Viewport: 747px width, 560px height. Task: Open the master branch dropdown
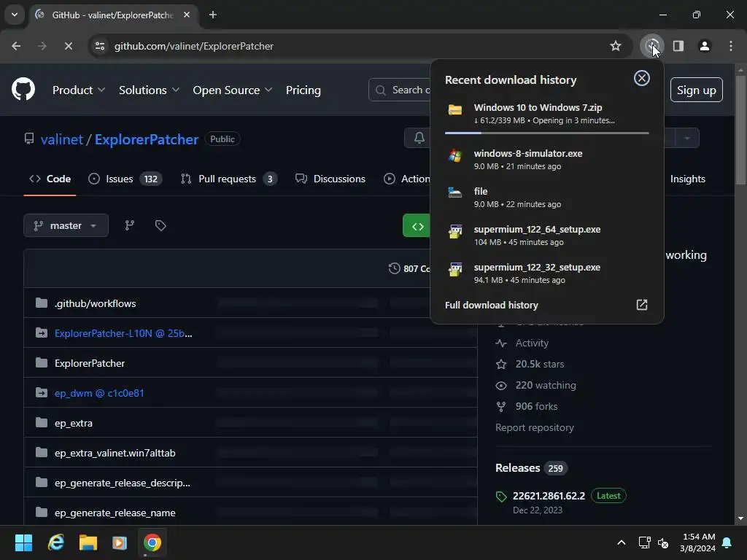pyautogui.click(x=66, y=226)
